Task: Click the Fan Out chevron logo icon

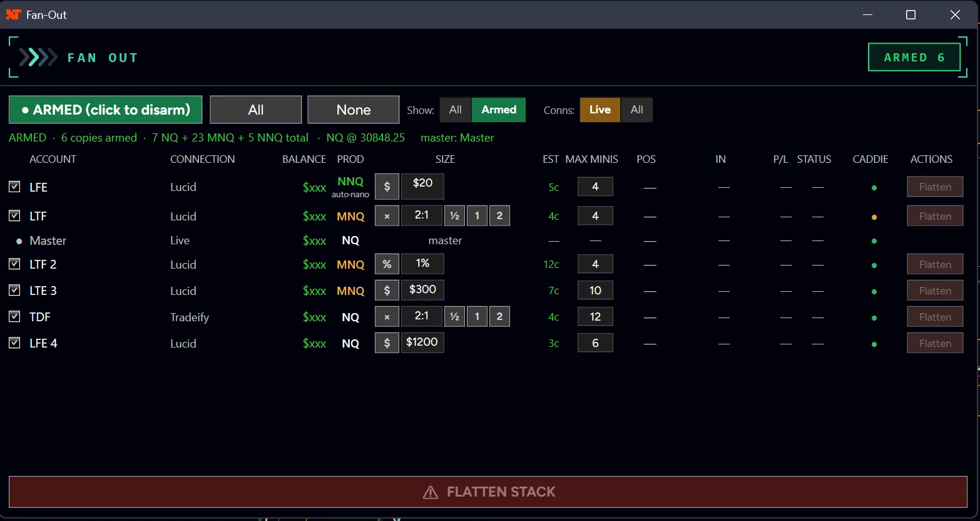Action: [38, 58]
